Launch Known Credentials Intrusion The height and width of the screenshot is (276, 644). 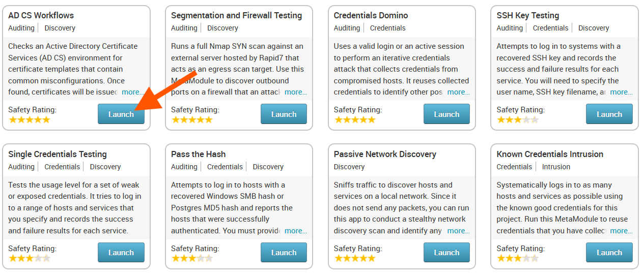(x=609, y=253)
